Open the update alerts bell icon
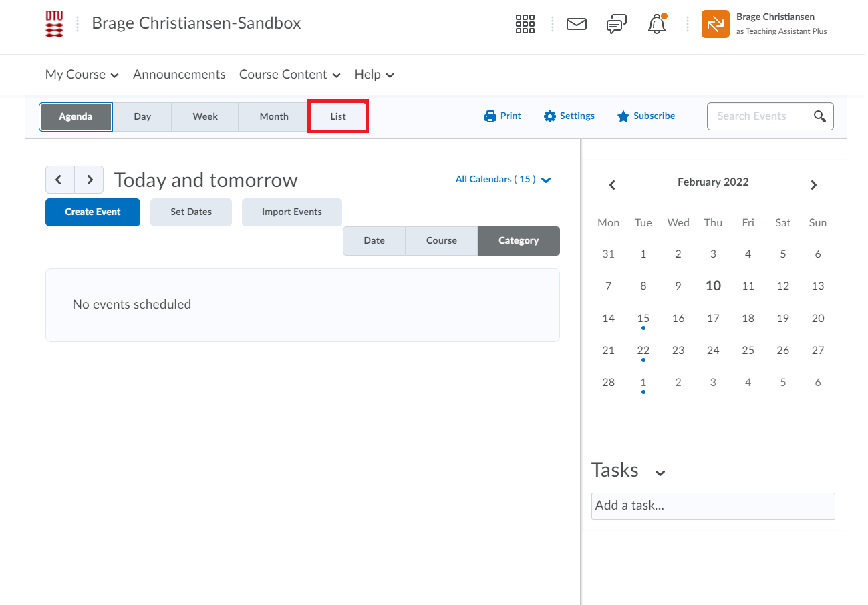The image size is (868, 605). tap(657, 25)
